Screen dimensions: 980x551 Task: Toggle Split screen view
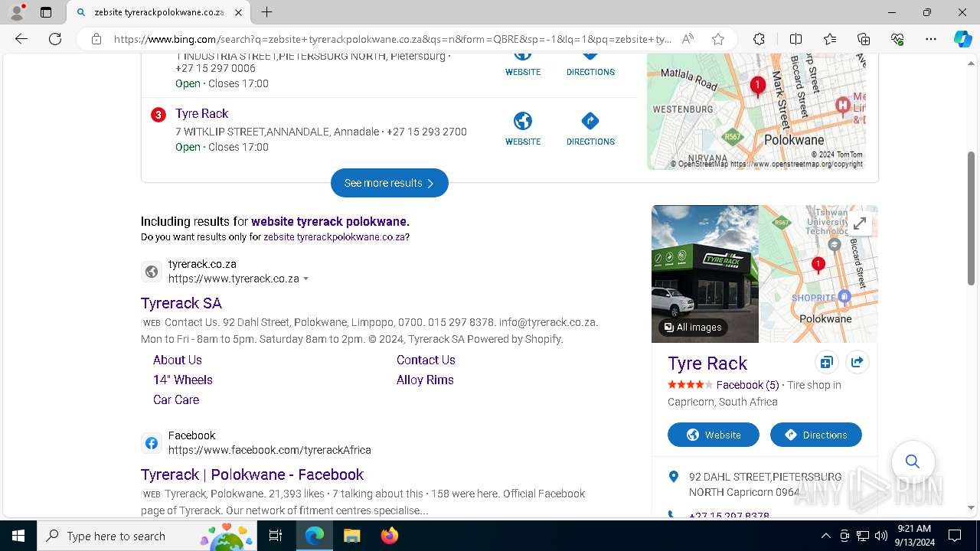pos(795,39)
